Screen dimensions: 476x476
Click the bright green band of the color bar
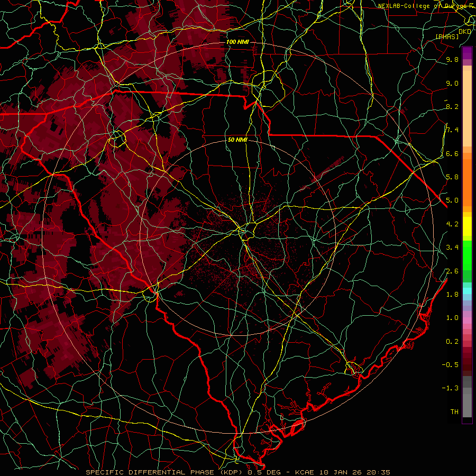467,255
